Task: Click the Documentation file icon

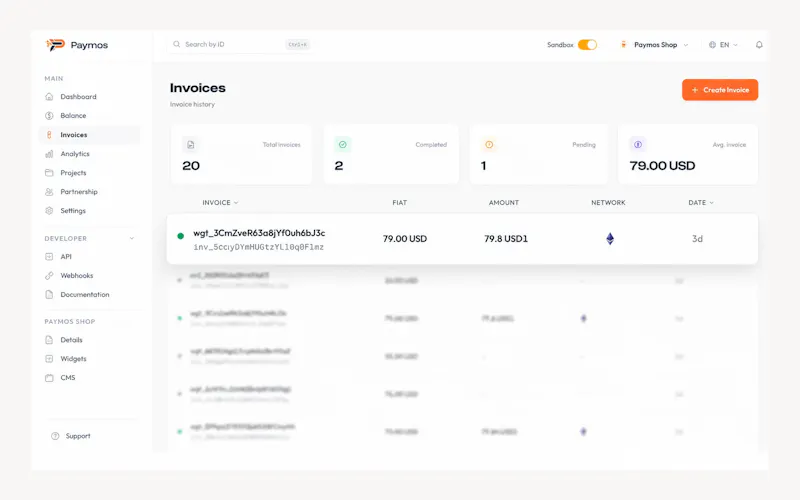Action: pyautogui.click(x=49, y=294)
